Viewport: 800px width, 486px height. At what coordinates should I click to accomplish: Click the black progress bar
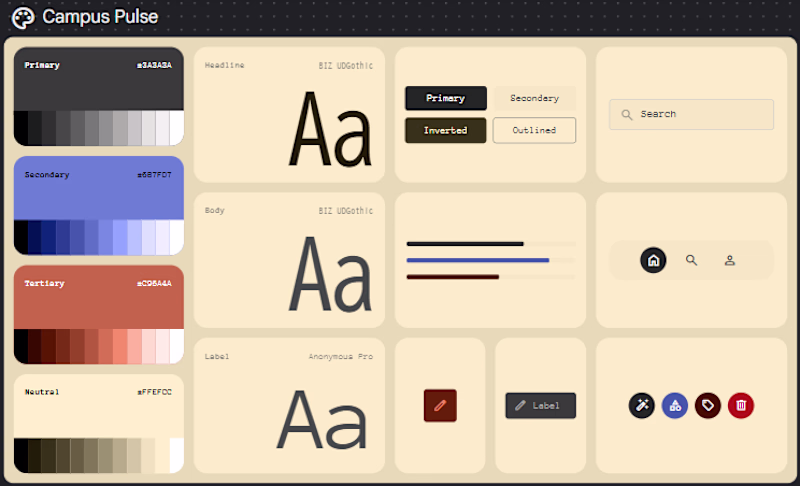click(465, 244)
